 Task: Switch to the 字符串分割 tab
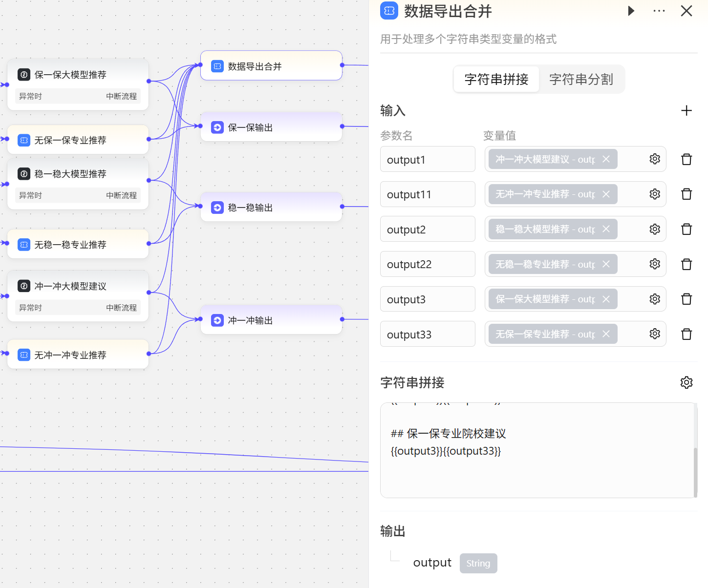click(x=581, y=79)
